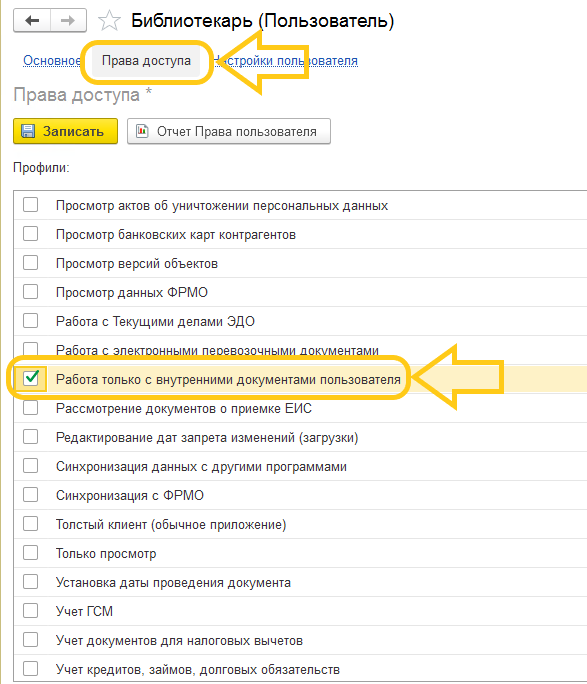Toggle the Учет ГСМ checkbox
The image size is (587, 684).
[31, 611]
